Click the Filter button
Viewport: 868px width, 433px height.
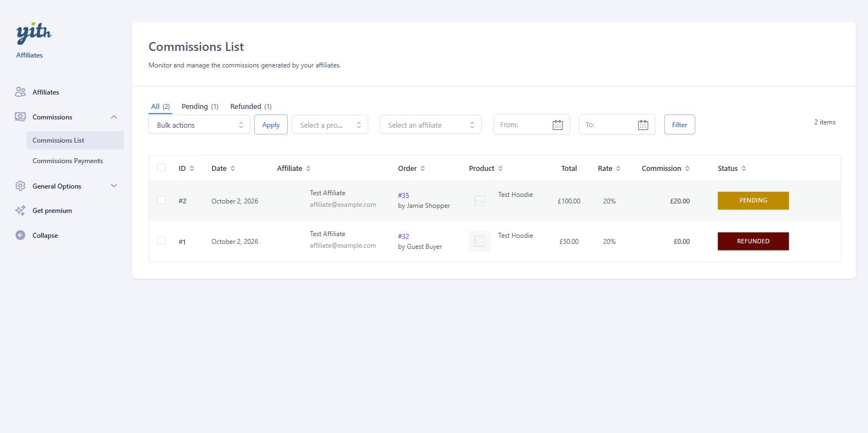coord(679,124)
